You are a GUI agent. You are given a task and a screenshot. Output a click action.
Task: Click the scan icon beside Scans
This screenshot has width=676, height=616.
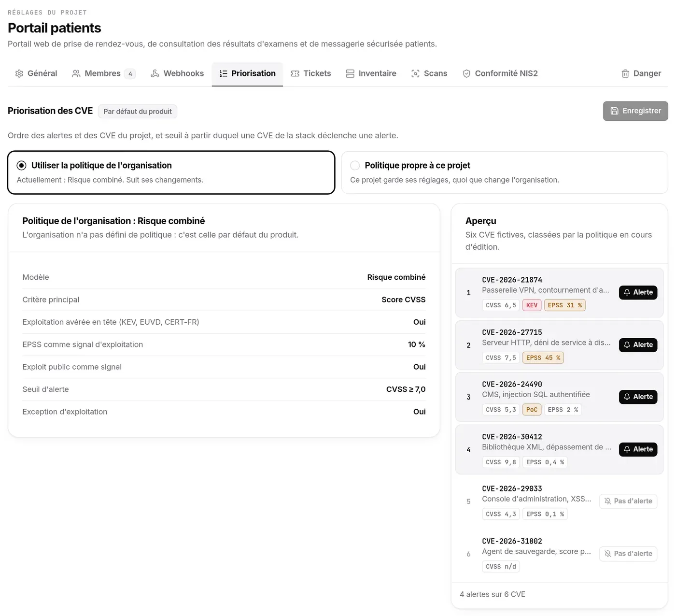coord(415,73)
